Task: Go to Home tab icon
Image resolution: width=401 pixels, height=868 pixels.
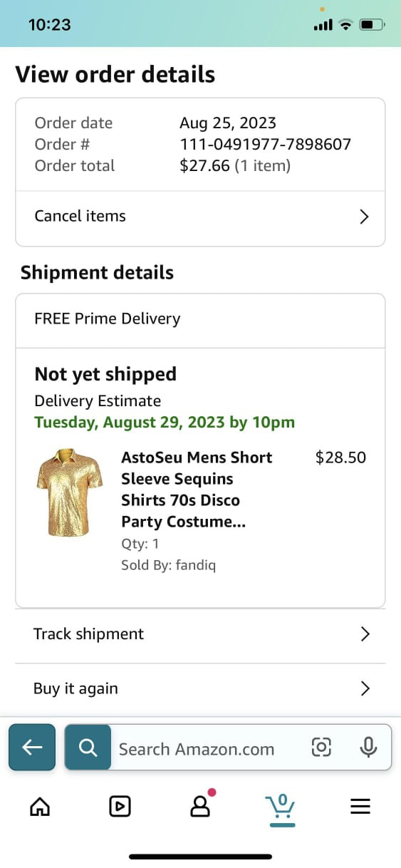Action: click(40, 806)
